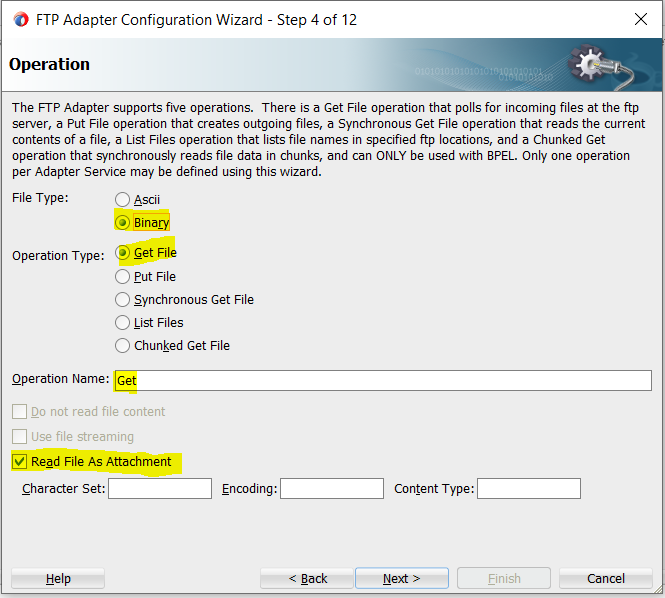Select the Binary file type
The image size is (665, 598).
pyautogui.click(x=123, y=222)
